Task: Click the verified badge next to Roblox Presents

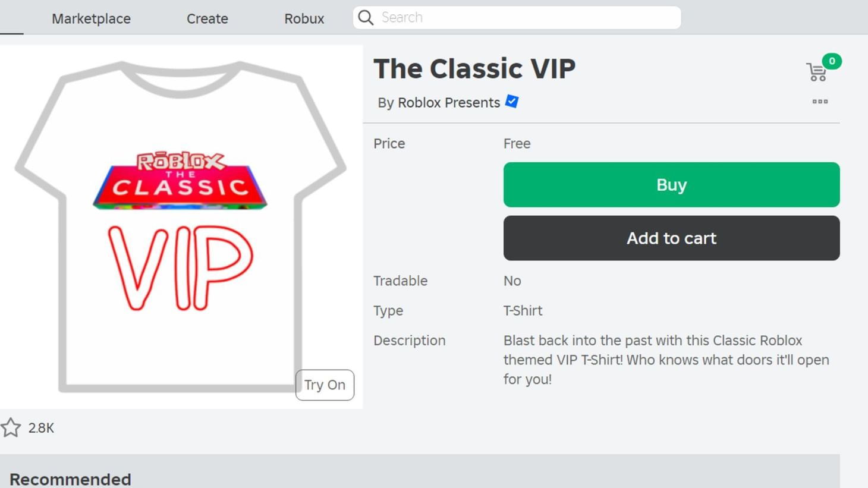Action: click(x=512, y=102)
